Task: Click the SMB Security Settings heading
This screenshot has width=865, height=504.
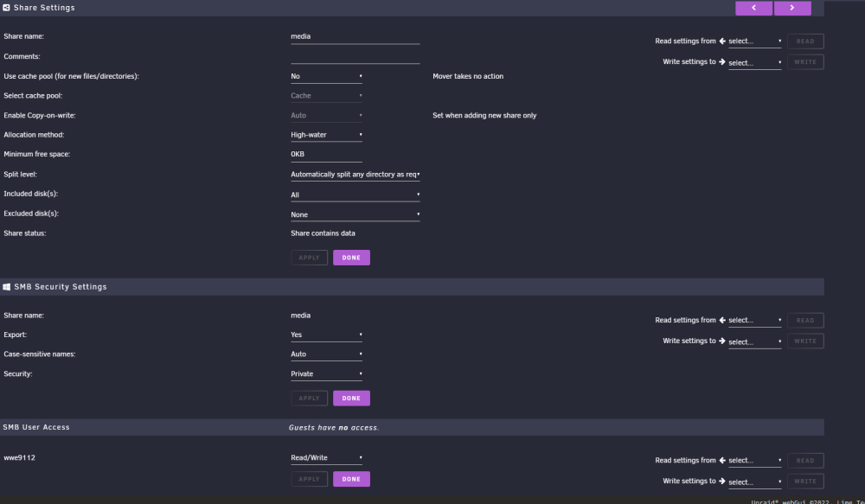Action: click(61, 287)
